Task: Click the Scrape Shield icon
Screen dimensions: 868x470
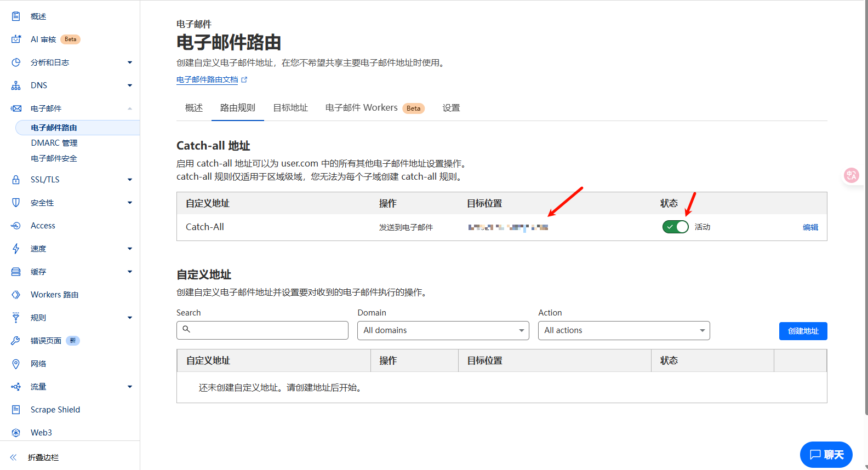Action: (16, 410)
